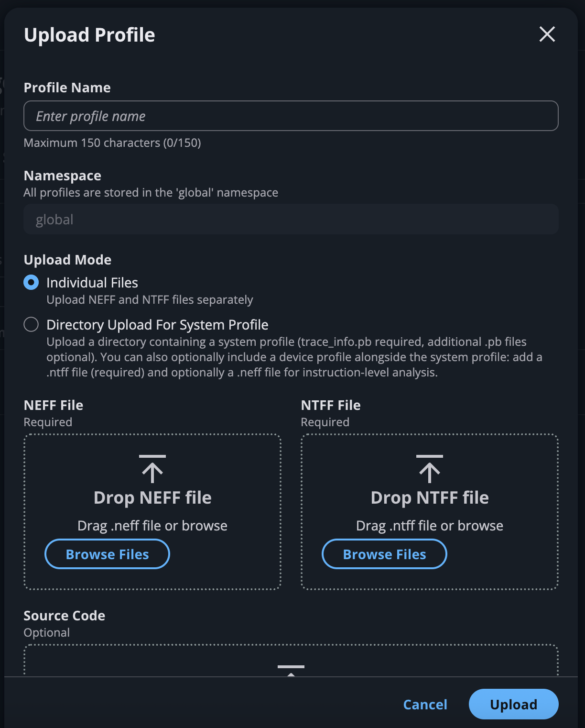585x728 pixels.
Task: Click the blue Upload button
Action: point(513,704)
